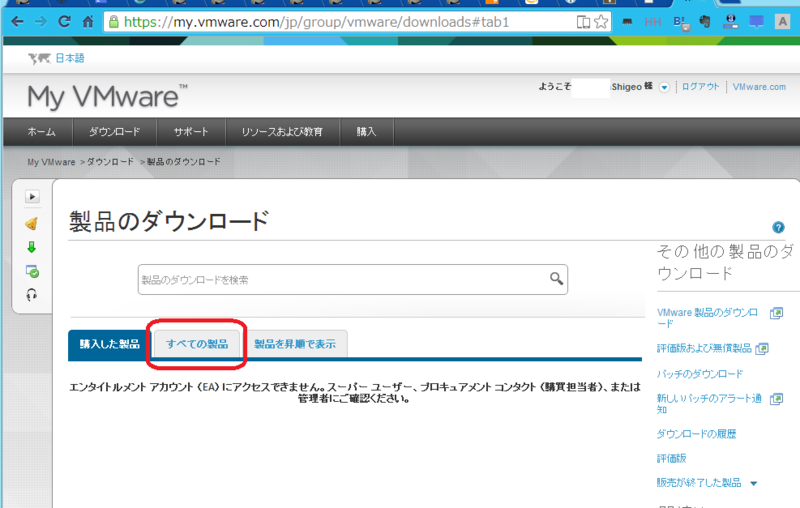This screenshot has height=508, width=800.
Task: Switch to the すべての製品 tab
Action: [197, 344]
